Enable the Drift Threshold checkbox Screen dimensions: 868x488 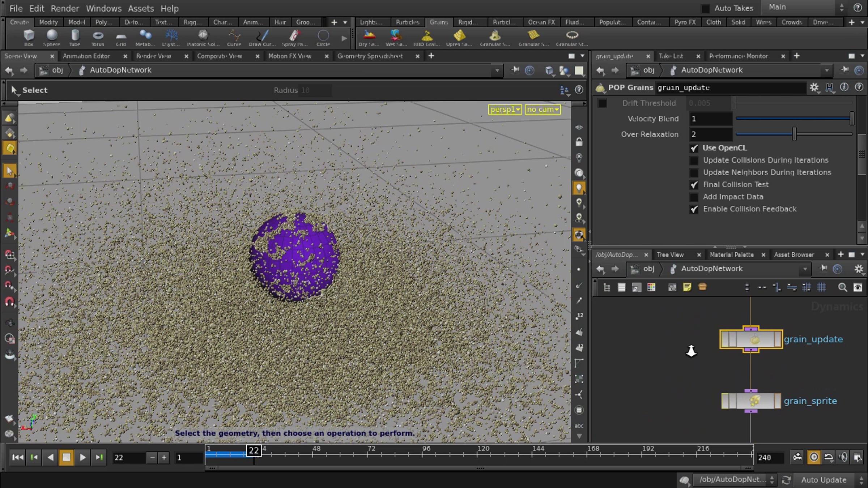coord(602,103)
